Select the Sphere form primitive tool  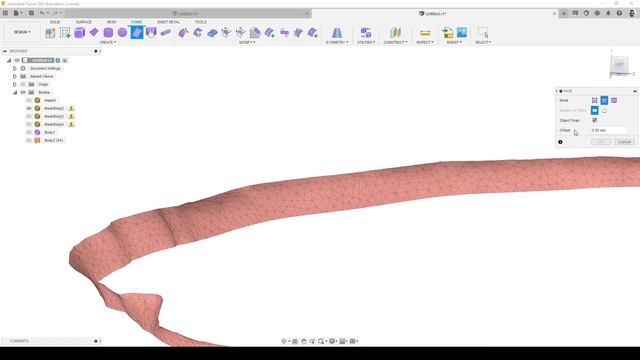122,32
